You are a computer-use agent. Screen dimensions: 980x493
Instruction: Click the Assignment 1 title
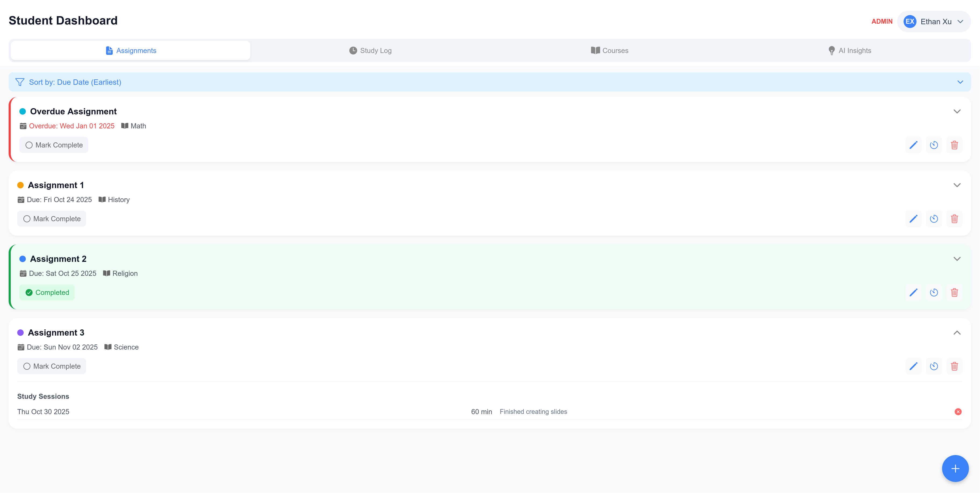point(56,185)
